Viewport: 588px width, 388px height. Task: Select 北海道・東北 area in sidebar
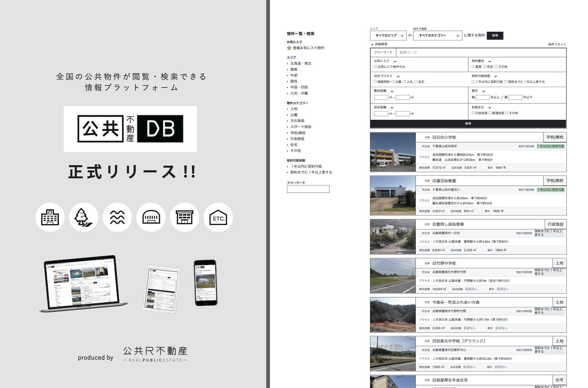301,63
